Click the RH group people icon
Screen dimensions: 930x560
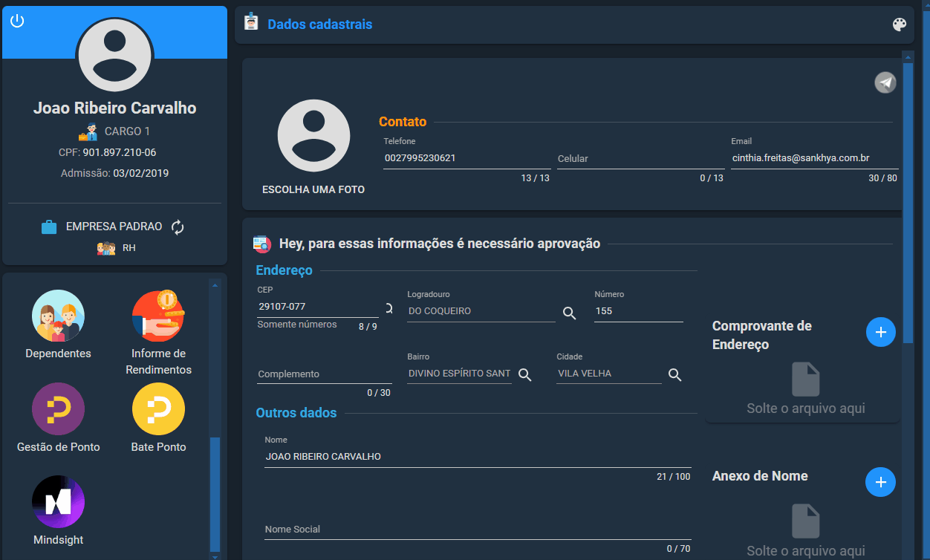(x=106, y=248)
